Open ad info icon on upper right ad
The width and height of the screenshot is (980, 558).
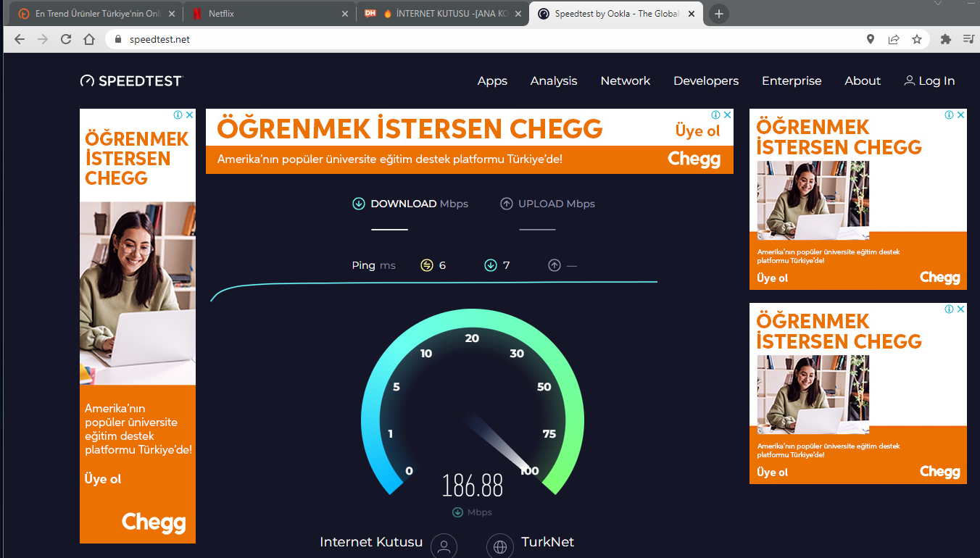pos(949,114)
